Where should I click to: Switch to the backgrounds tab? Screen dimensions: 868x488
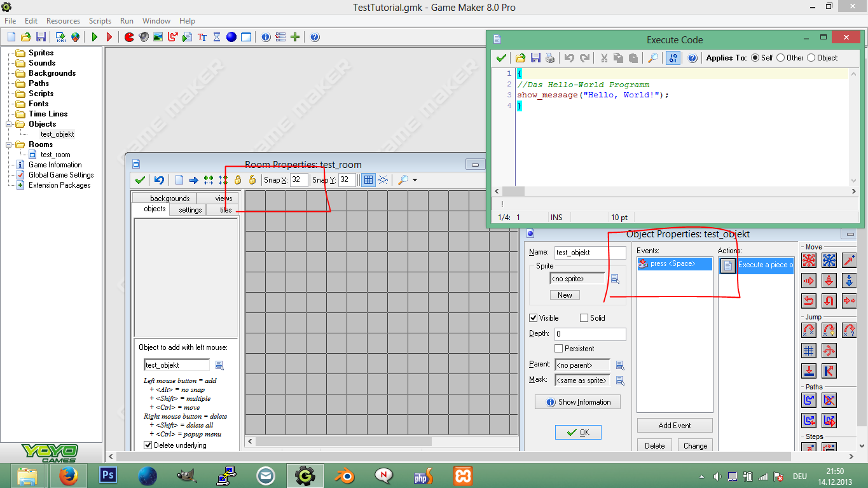170,199
